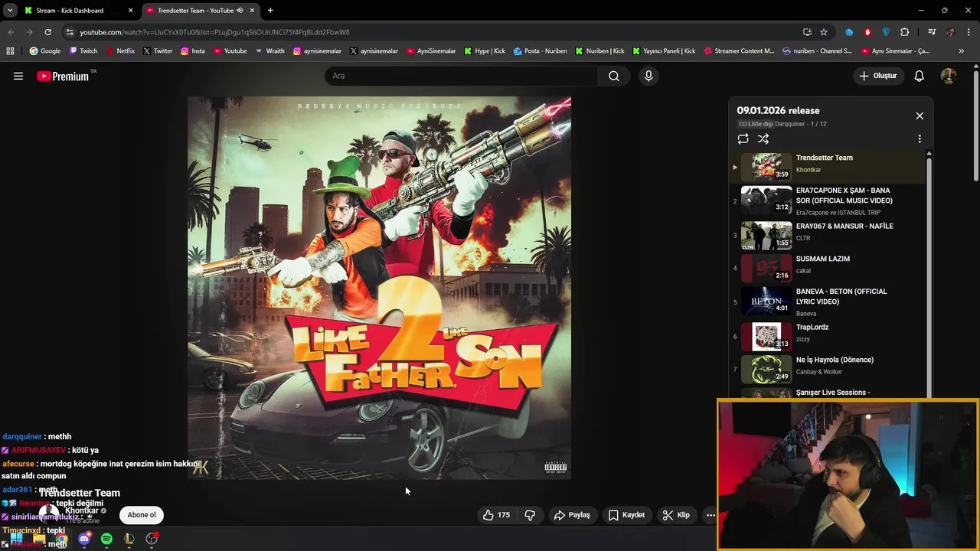This screenshot has height=551, width=980.
Task: Show more bookmarks via overflow chevron
Action: click(x=962, y=51)
